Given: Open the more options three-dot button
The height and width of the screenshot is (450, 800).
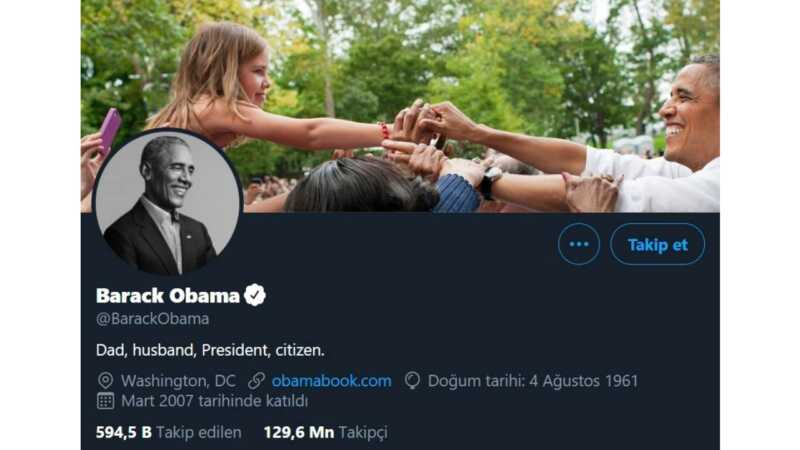Looking at the screenshot, I should click(x=579, y=244).
